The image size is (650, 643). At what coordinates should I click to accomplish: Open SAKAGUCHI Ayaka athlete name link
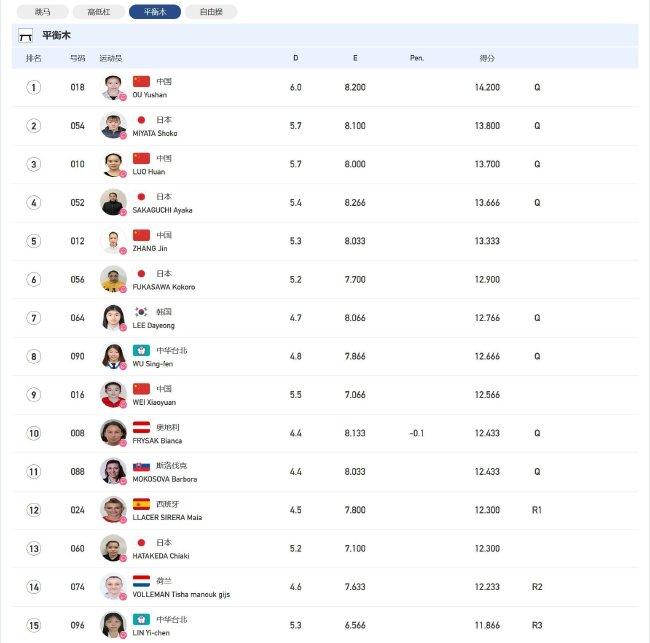[162, 210]
